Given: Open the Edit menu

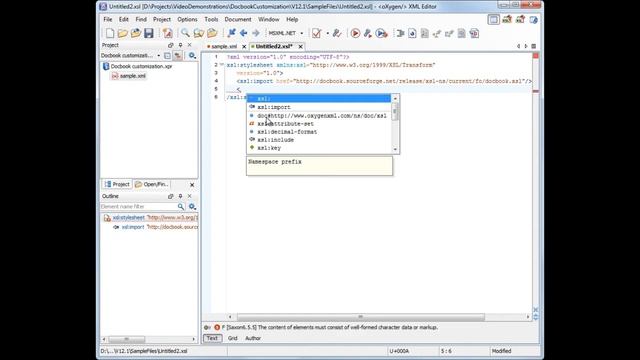Looking at the screenshot, I should pos(124,19).
